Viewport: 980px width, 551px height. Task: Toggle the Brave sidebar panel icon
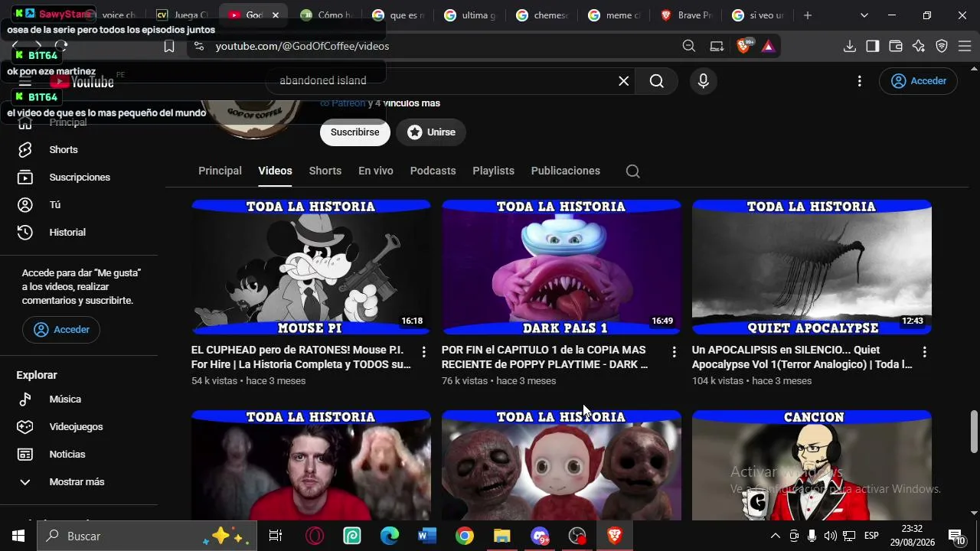pyautogui.click(x=873, y=46)
